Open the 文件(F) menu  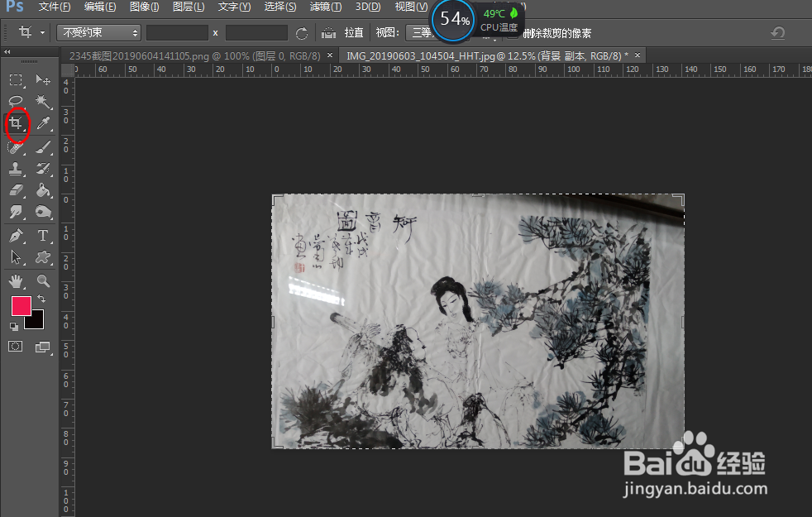coord(55,7)
